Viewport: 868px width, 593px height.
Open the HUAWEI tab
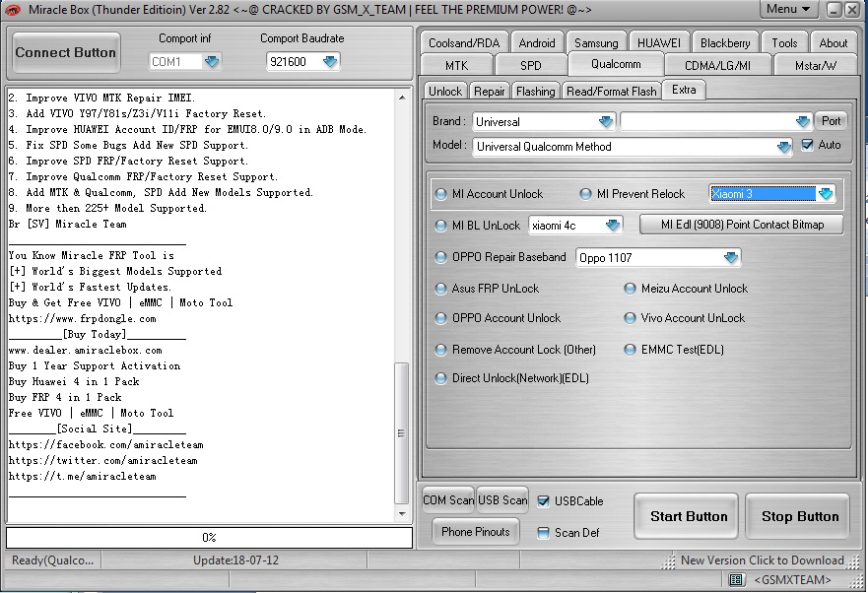pyautogui.click(x=659, y=42)
